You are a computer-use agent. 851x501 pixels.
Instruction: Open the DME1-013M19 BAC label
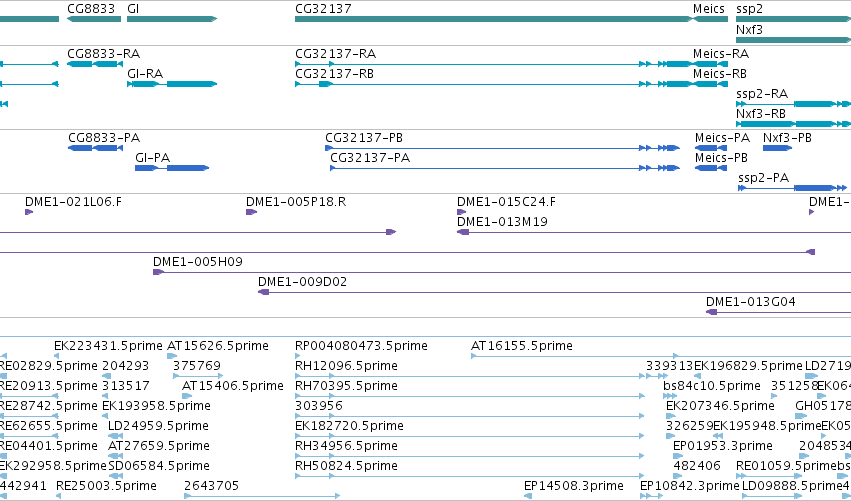502,222
